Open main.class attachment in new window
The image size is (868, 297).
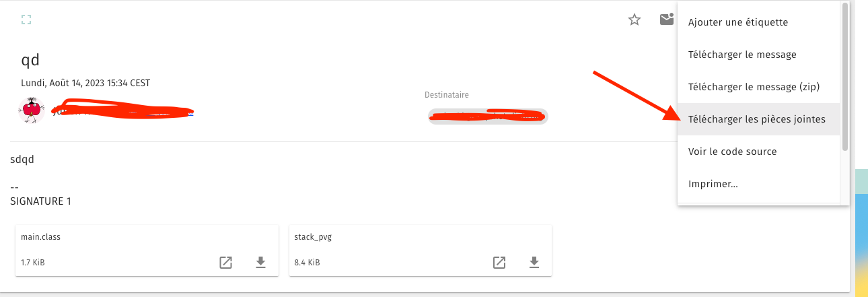[x=226, y=263]
